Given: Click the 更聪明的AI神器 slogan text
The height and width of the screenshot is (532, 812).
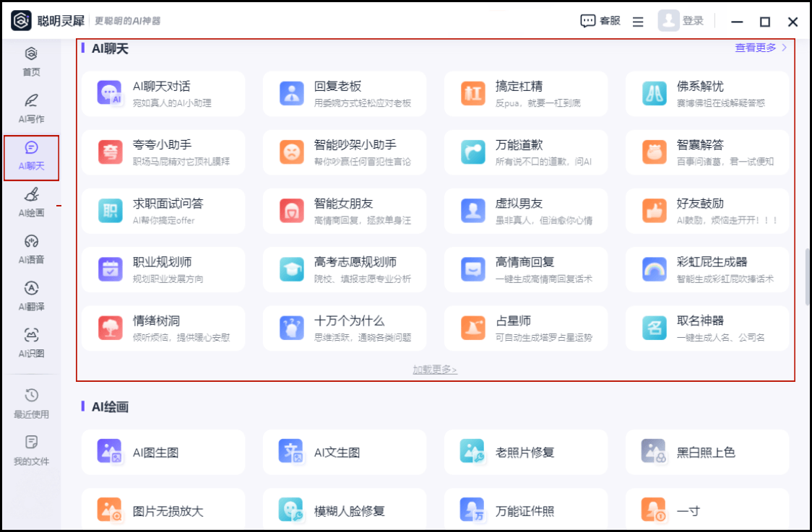Looking at the screenshot, I should click(127, 21).
